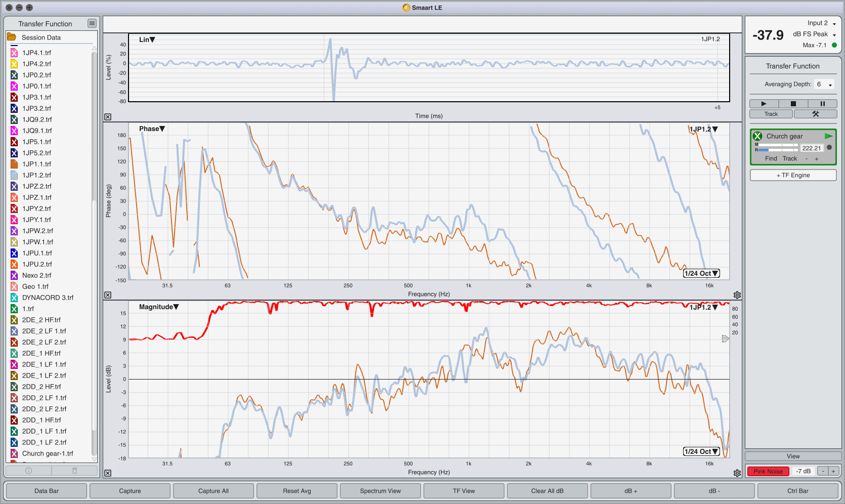The width and height of the screenshot is (845, 504).
Task: Click the 1JP1.2.trf light blue file icon
Action: coord(14,175)
